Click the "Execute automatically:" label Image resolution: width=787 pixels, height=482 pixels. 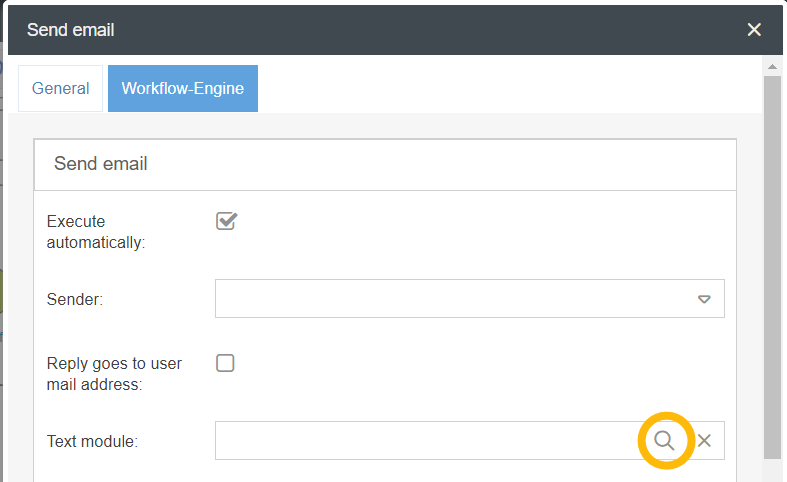96,231
